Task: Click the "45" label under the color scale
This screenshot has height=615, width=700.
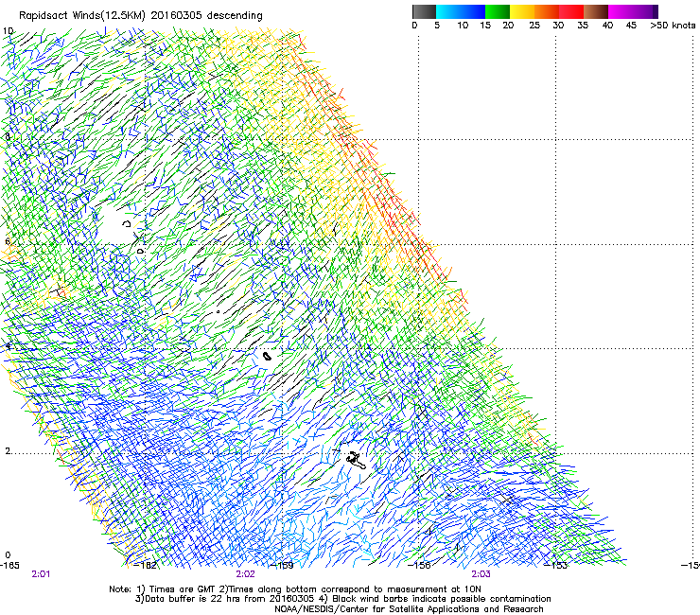Action: 631,26
